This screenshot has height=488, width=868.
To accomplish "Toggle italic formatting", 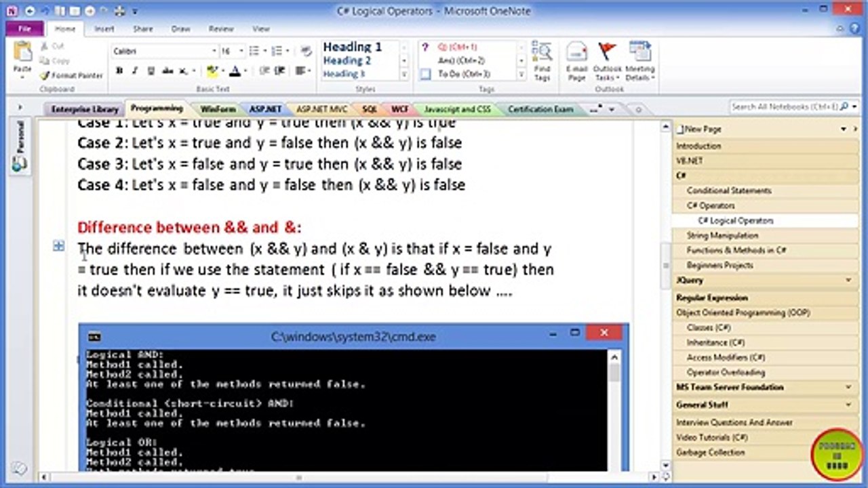I will tap(135, 70).
